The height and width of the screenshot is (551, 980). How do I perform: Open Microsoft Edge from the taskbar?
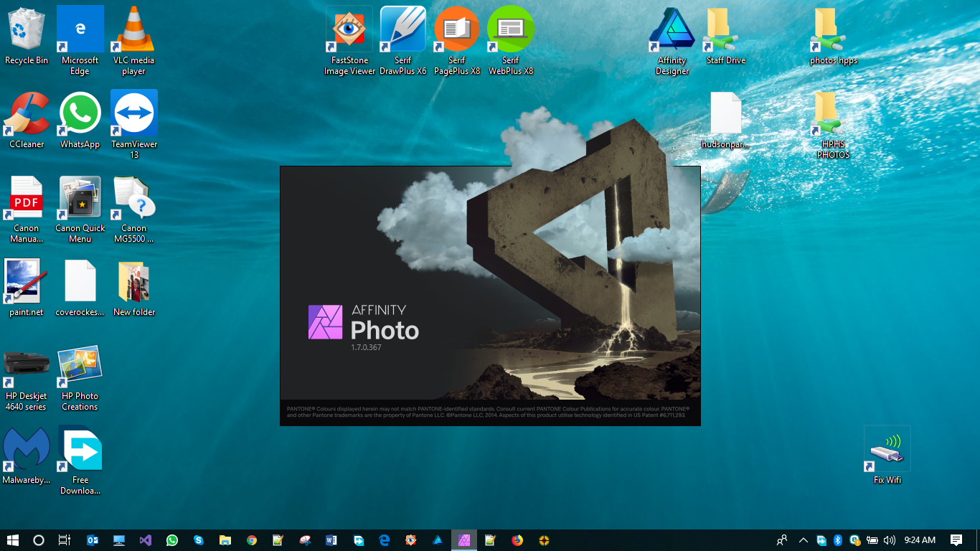tap(384, 540)
